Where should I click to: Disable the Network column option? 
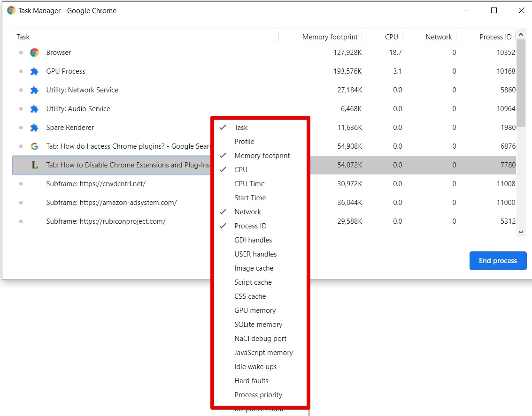point(247,212)
